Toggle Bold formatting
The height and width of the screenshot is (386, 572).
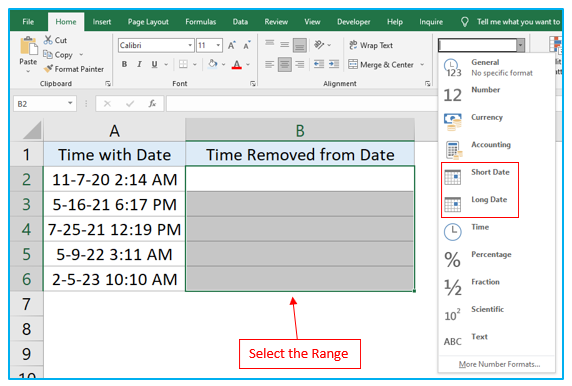(x=124, y=64)
